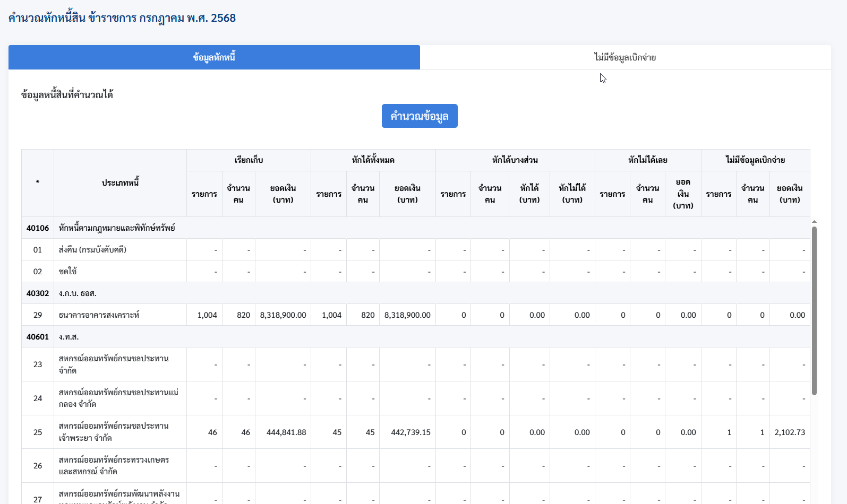Click the scrollbar up arrow above the thumb
The width and height of the screenshot is (847, 504).
click(x=814, y=222)
